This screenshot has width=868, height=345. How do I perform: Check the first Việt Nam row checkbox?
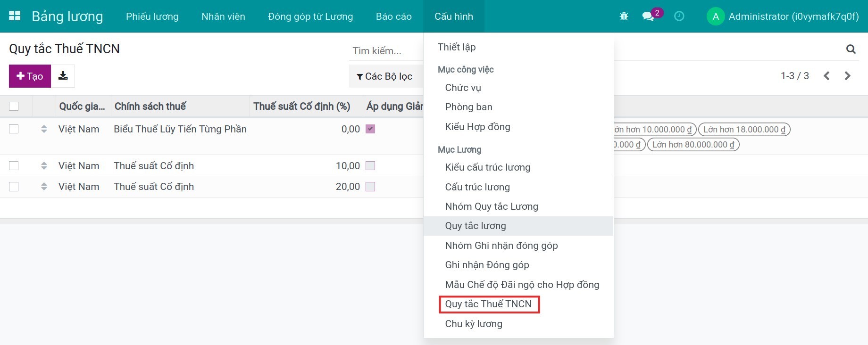[x=14, y=129]
